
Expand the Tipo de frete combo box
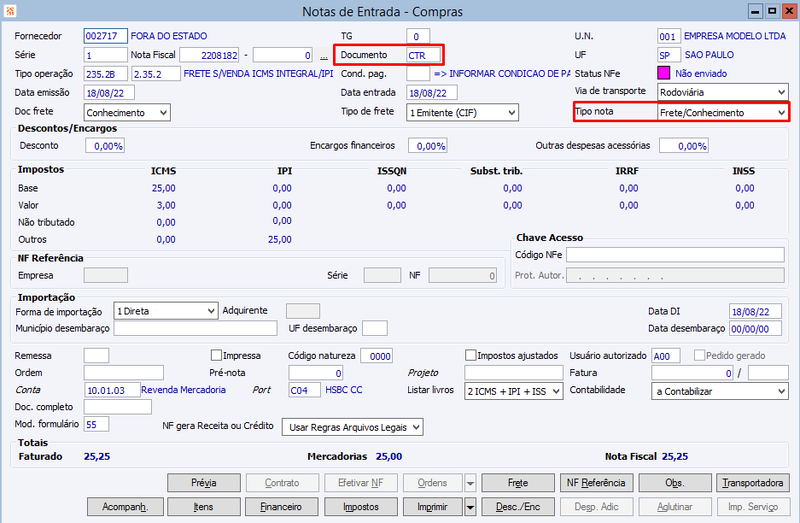462,112
